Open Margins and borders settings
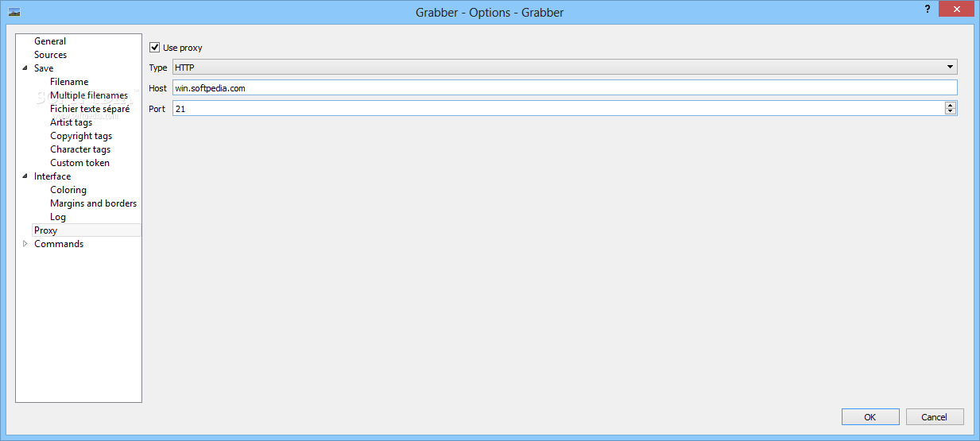 coord(93,203)
